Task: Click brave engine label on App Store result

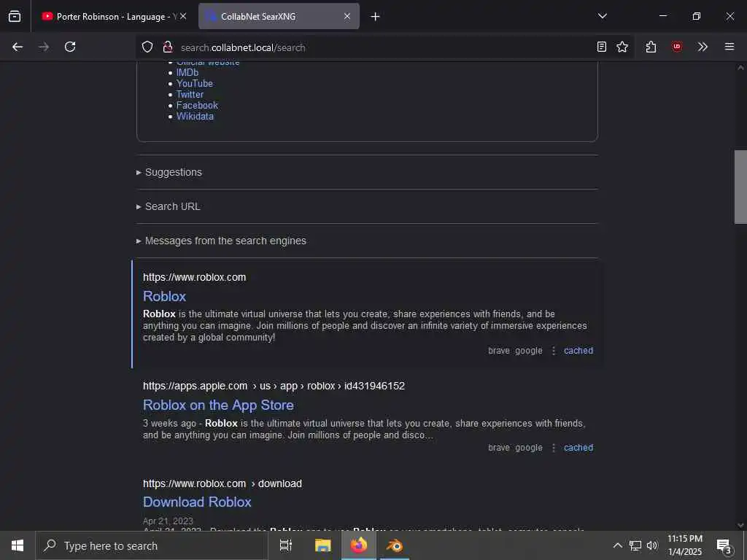Action: tap(499, 448)
